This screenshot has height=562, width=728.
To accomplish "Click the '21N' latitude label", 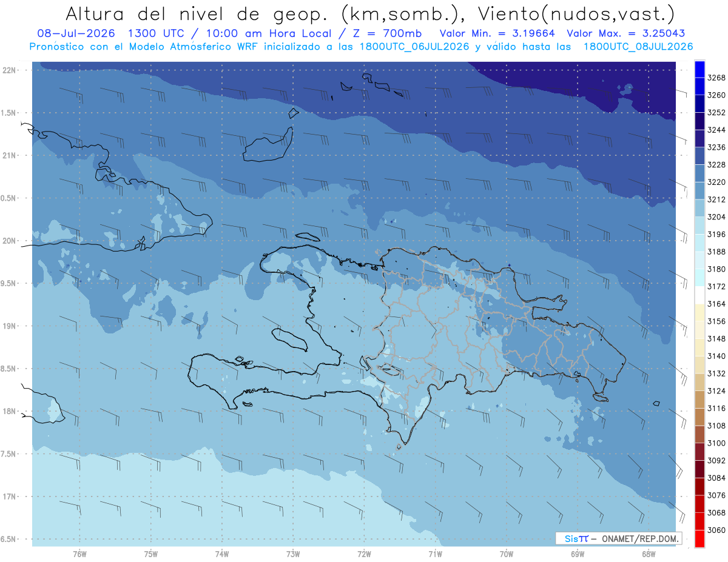I will pos(9,155).
